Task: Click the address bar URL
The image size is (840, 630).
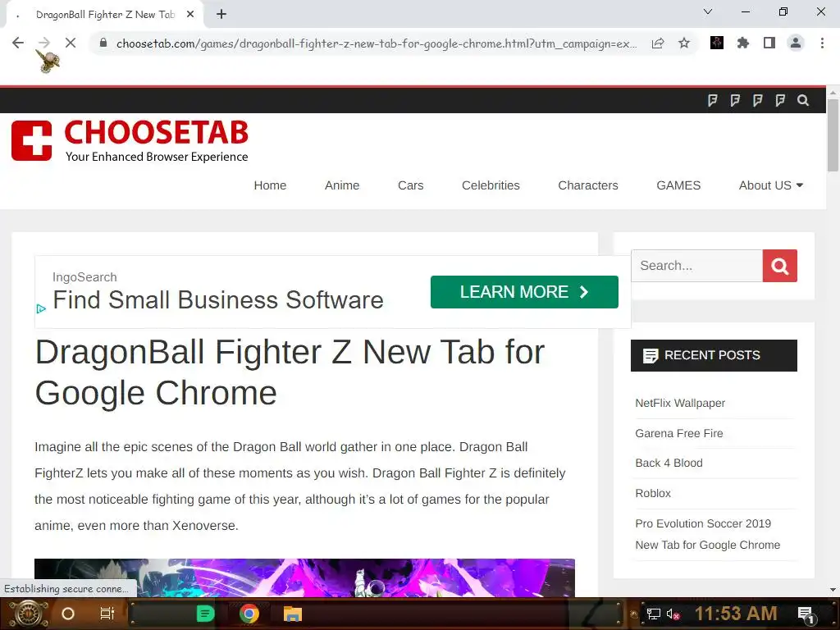Action: pos(377,43)
